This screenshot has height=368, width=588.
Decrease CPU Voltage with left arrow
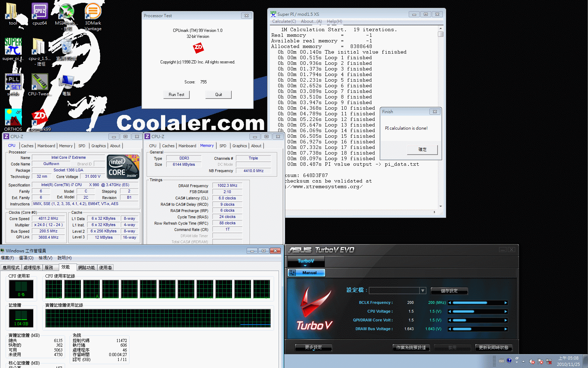point(450,312)
